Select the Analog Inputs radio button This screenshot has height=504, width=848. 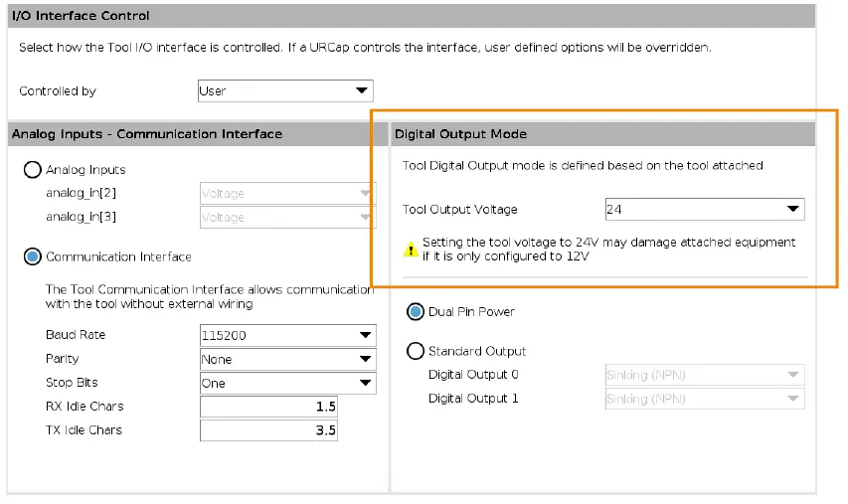33,170
